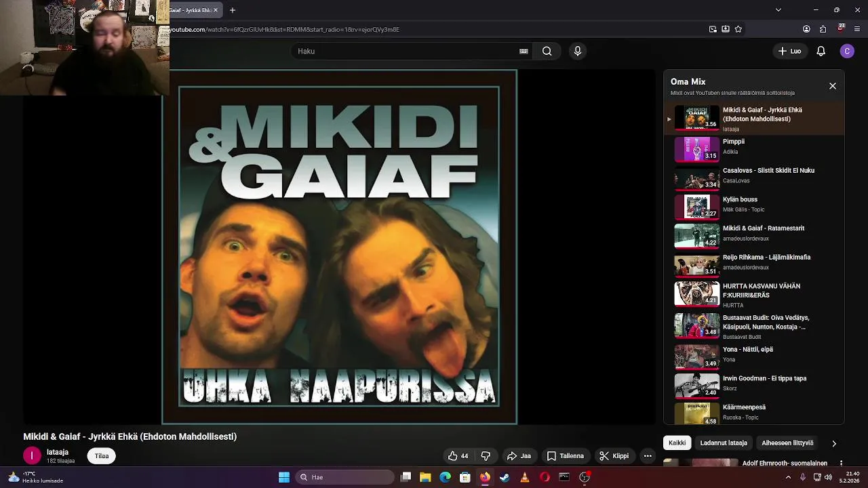The width and height of the screenshot is (868, 488).
Task: Show more filter chips with right arrow
Action: [834, 443]
